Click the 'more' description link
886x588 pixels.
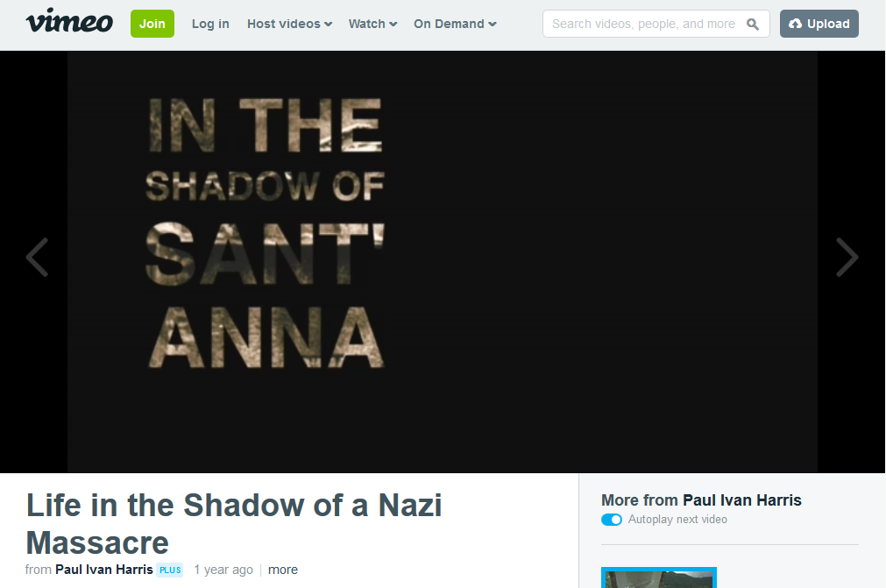pyautogui.click(x=282, y=570)
